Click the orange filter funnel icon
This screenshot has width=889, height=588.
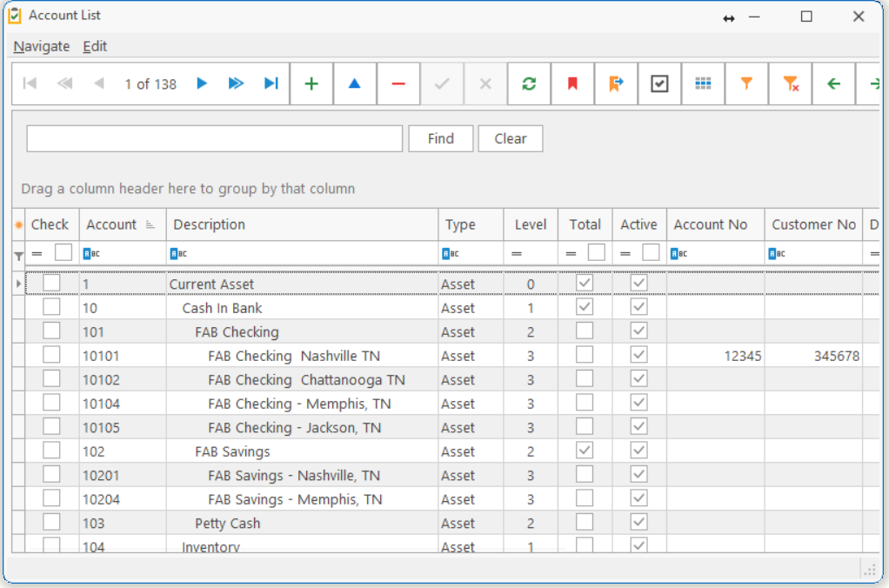click(x=746, y=84)
